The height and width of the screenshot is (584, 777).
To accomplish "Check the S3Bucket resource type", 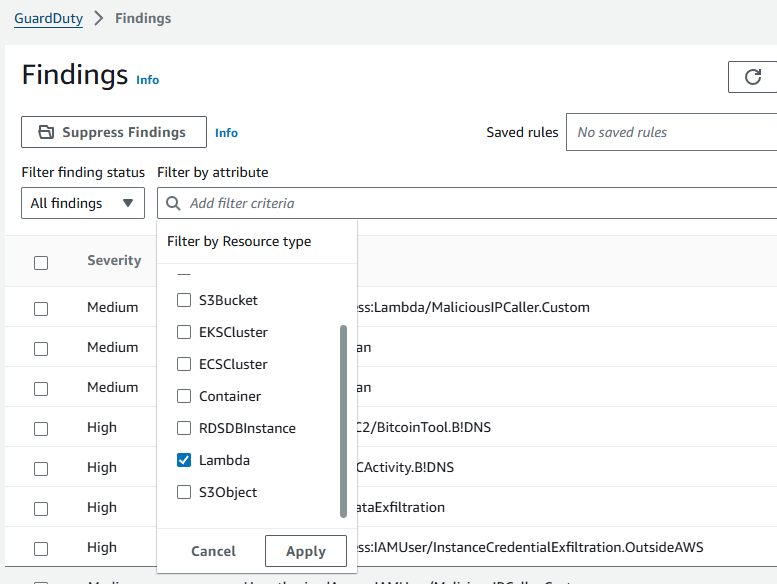I will [184, 300].
